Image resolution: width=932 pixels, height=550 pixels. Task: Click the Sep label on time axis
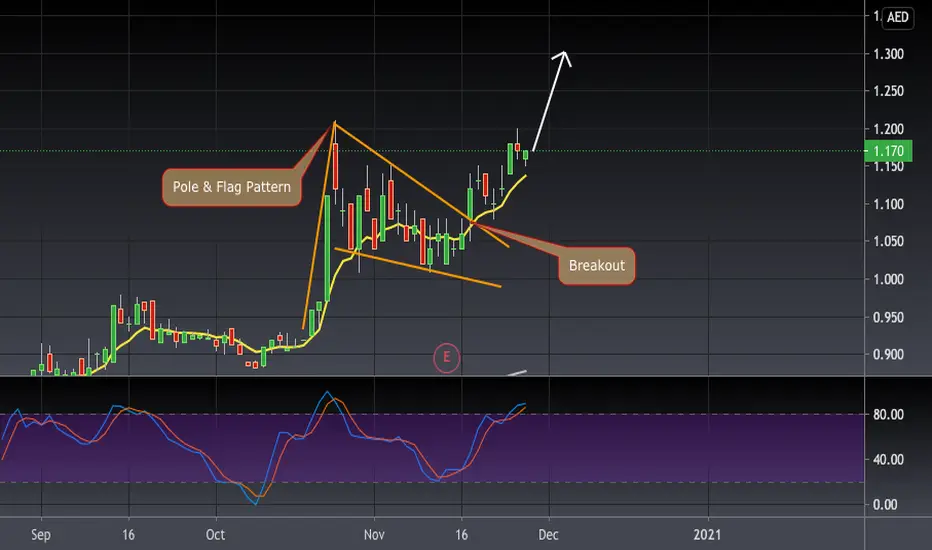click(40, 535)
